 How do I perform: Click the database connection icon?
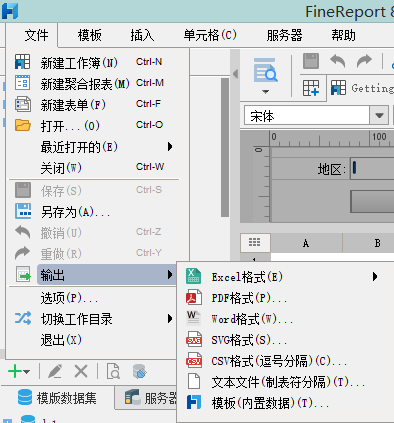pos(139,371)
